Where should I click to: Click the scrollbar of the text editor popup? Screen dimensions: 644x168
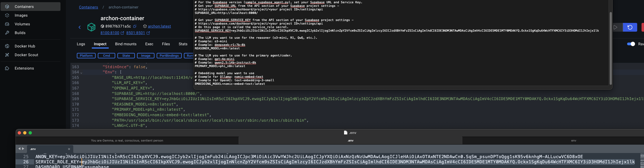(610, 49)
